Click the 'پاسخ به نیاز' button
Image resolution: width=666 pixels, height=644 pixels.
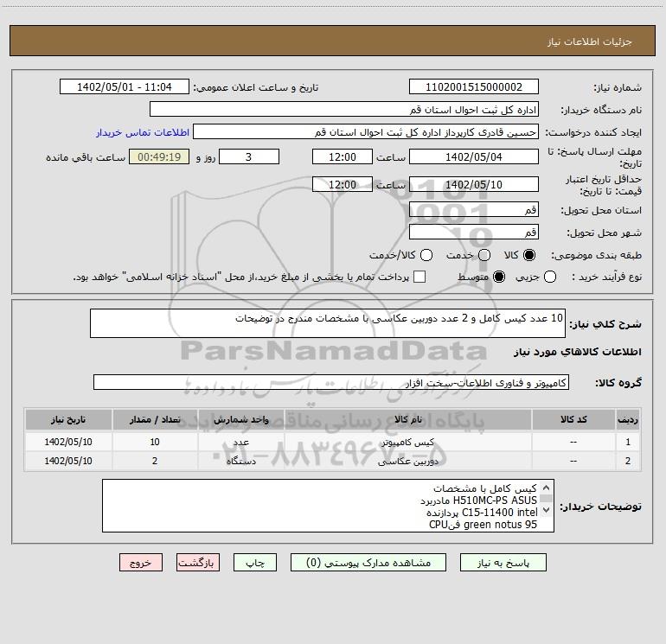503,563
